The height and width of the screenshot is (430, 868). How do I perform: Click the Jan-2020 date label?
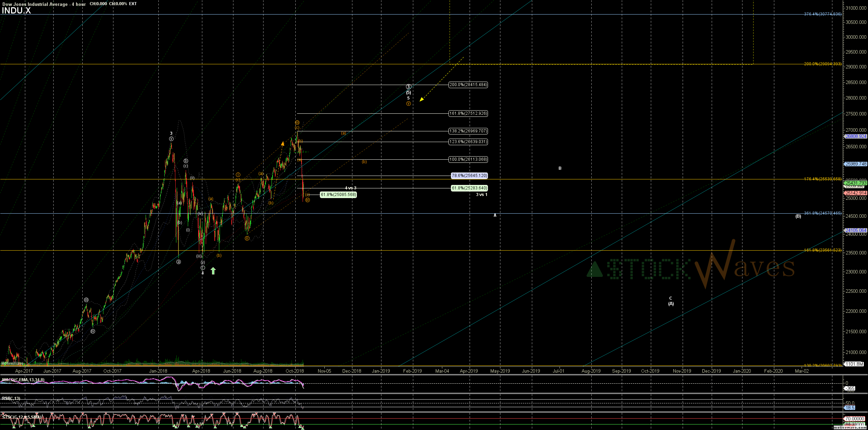click(x=742, y=371)
